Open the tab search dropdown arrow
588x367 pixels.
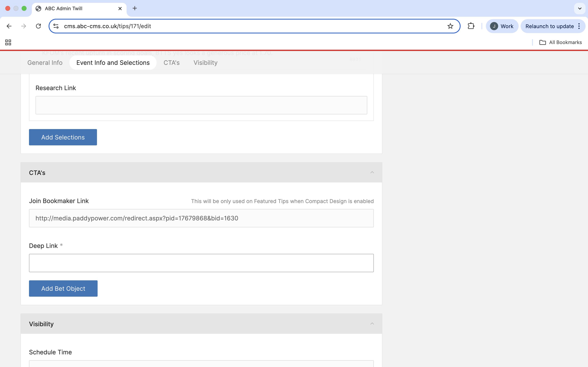click(x=580, y=9)
